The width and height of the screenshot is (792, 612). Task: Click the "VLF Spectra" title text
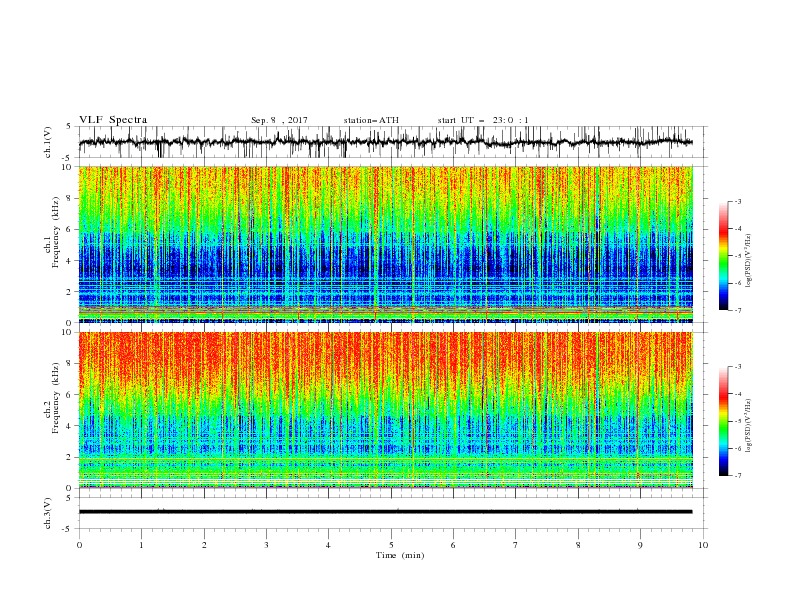(x=113, y=120)
